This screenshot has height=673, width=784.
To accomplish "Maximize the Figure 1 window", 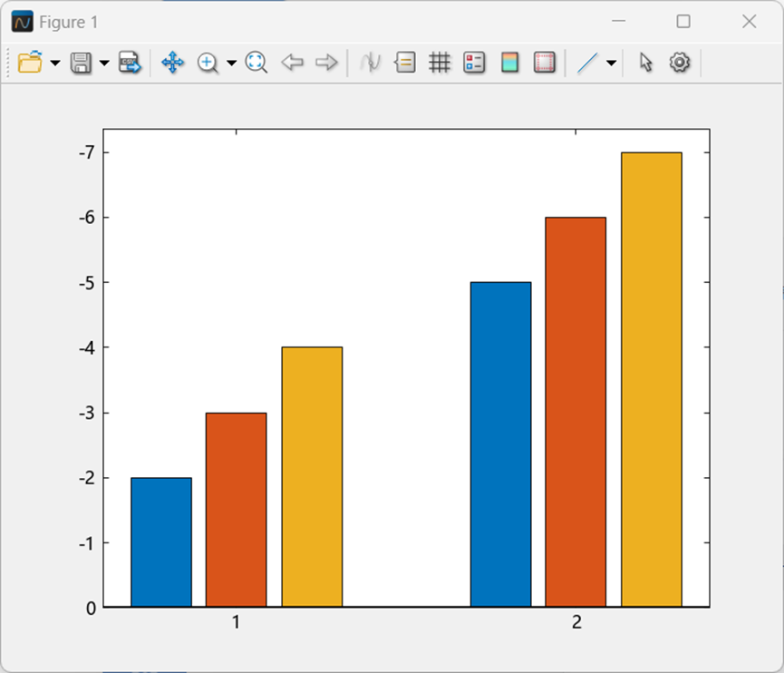I will pyautogui.click(x=683, y=21).
